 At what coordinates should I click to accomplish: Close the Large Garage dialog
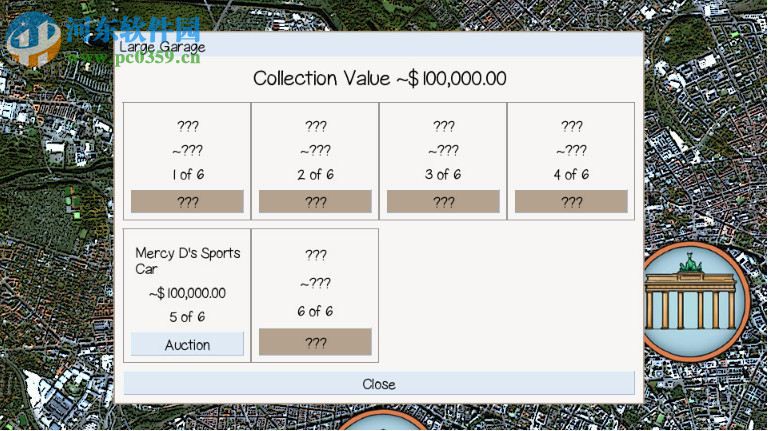point(379,383)
